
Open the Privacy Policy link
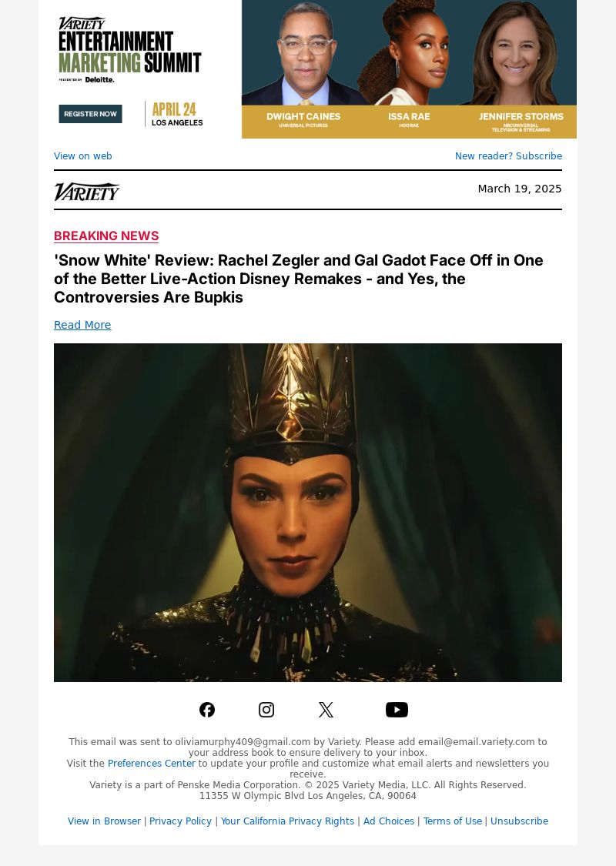click(180, 821)
